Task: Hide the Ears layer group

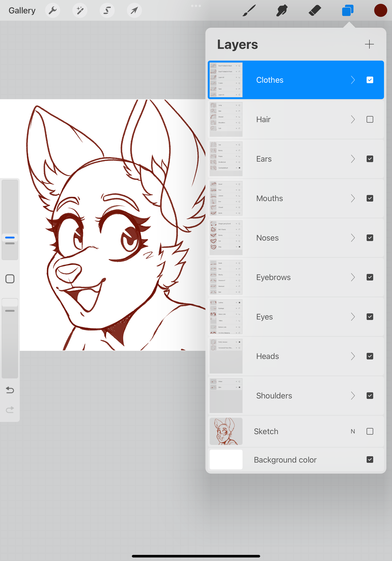Action: pyautogui.click(x=370, y=159)
